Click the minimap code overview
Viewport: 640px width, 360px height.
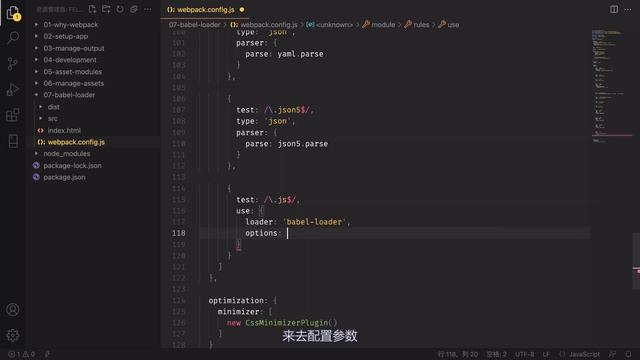611,86
